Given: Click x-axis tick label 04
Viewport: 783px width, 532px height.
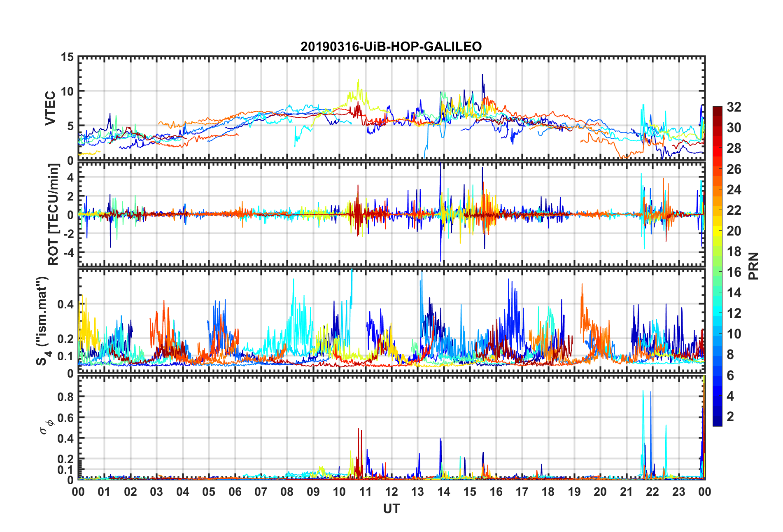Looking at the screenshot, I should coord(183,492).
